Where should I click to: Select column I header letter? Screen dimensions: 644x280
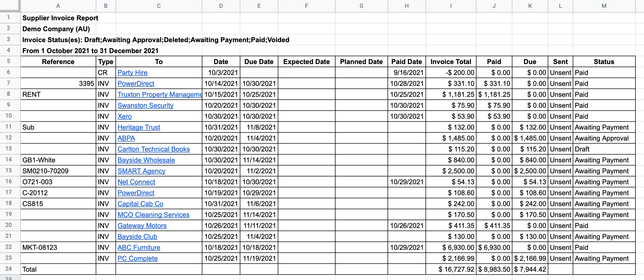(x=451, y=6)
